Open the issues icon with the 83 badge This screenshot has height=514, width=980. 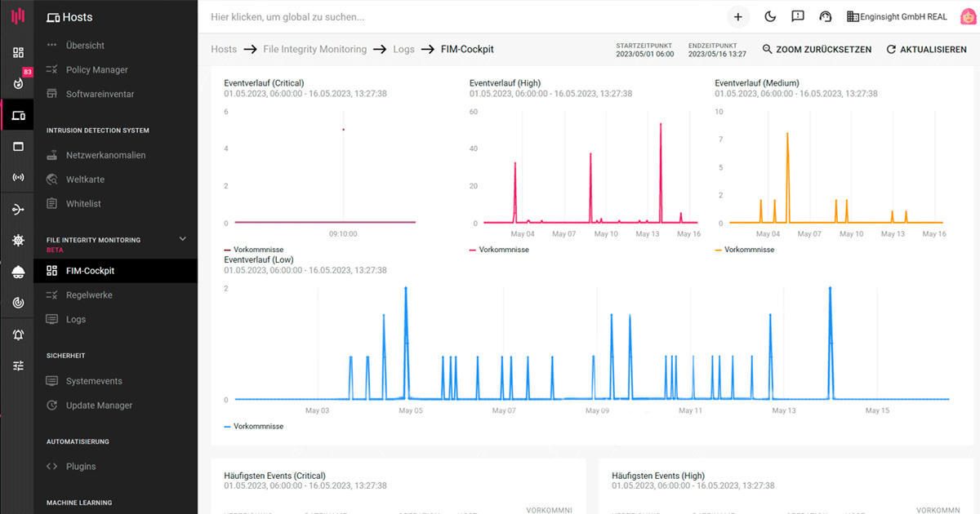tap(18, 83)
